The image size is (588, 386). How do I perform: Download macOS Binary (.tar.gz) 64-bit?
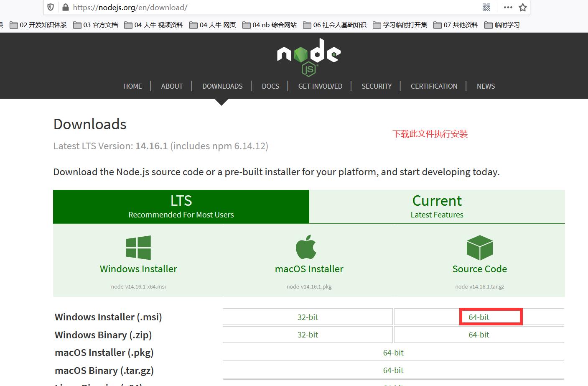click(393, 370)
